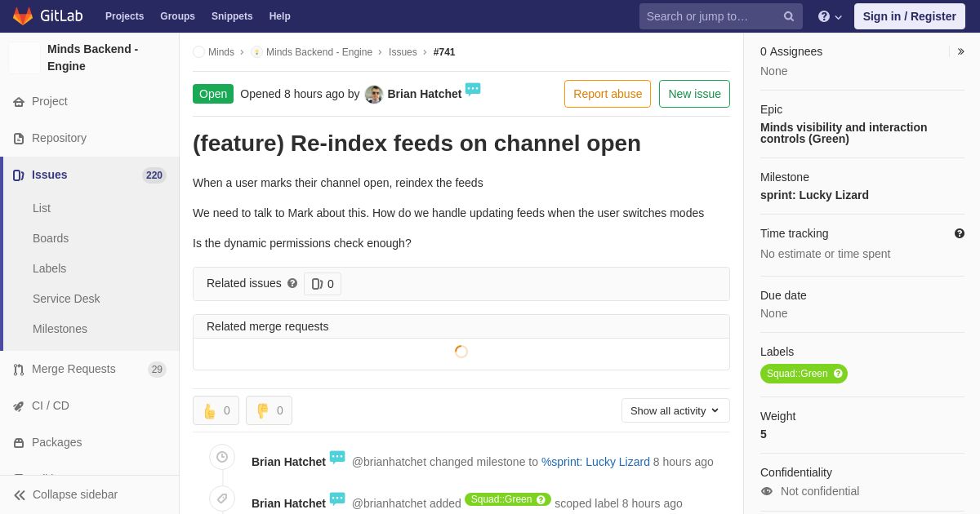This screenshot has height=514, width=980.
Task: Click the GitLab fox logo
Action: click(23, 16)
